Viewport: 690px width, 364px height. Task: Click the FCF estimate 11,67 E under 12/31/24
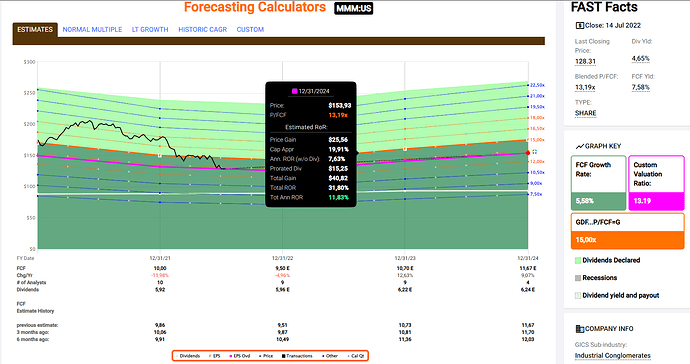tap(528, 268)
